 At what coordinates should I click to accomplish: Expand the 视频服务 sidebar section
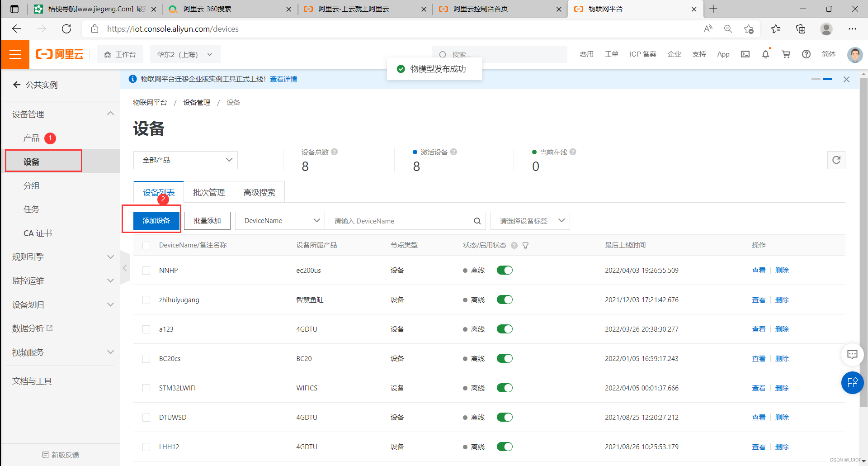pos(110,352)
